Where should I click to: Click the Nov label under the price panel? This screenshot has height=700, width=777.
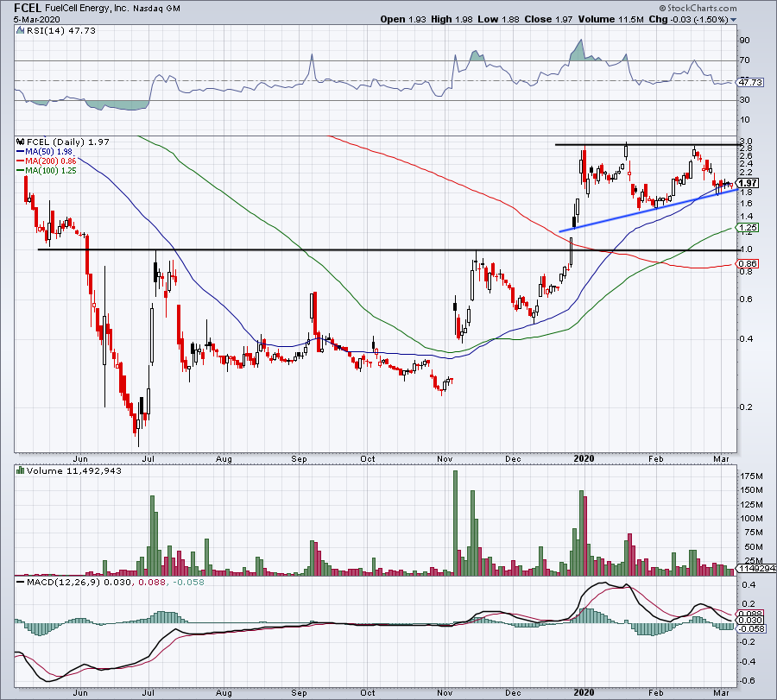(445, 458)
